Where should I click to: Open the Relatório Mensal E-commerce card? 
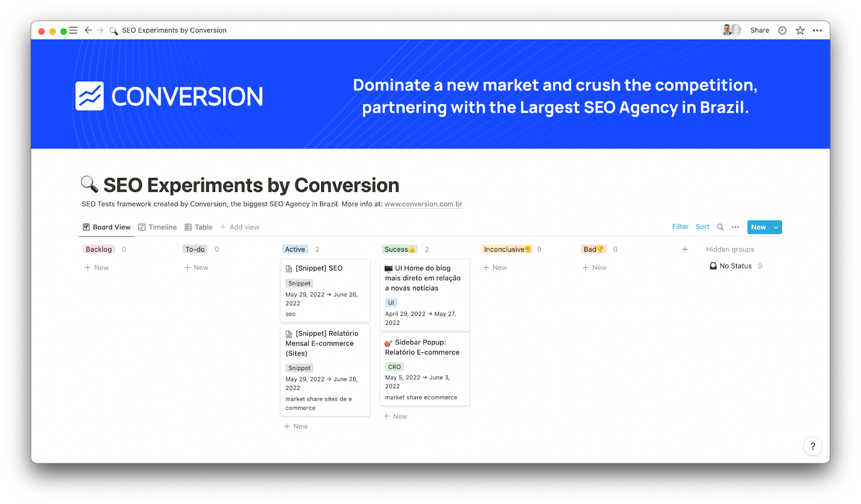tap(325, 370)
